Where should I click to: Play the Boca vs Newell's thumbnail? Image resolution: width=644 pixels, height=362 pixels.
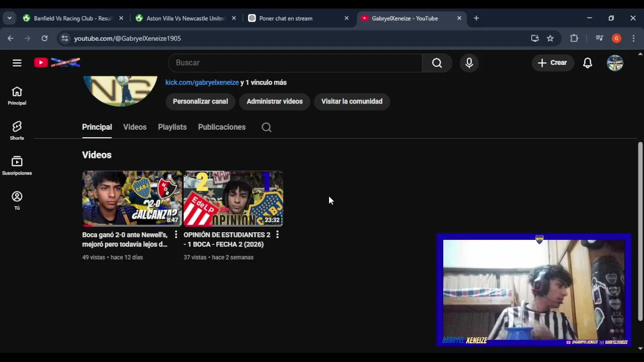click(132, 199)
